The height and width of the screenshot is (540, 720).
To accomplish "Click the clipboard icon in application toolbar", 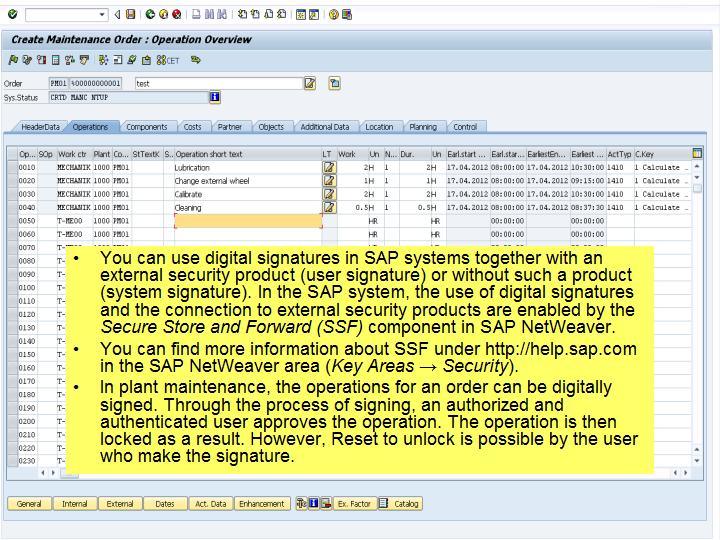I will coord(146,60).
